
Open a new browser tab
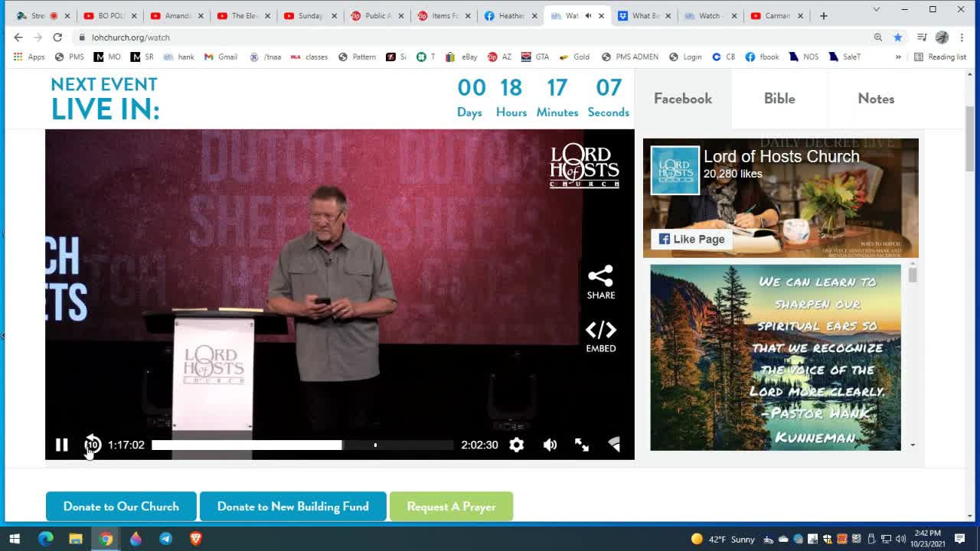coord(824,15)
